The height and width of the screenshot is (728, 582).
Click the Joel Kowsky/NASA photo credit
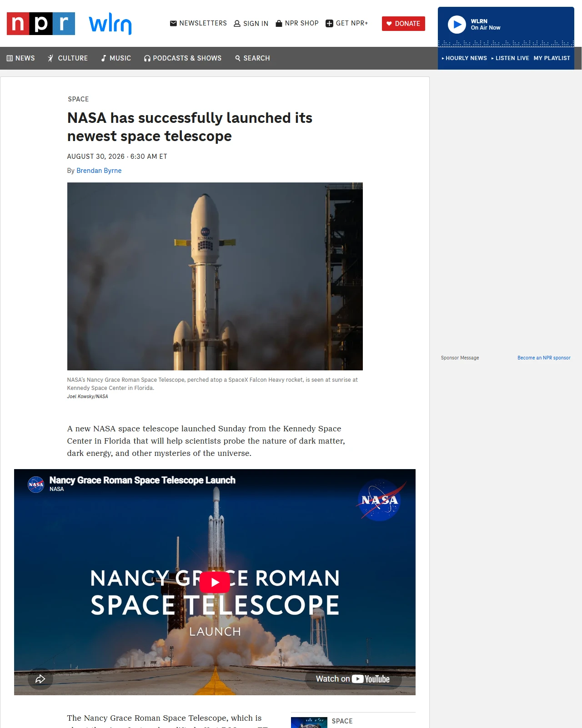coord(88,396)
